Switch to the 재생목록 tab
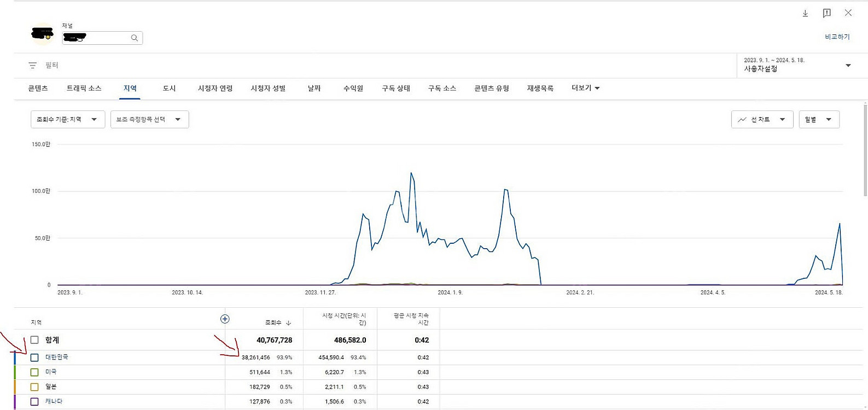Image resolution: width=868 pixels, height=410 pixels. click(x=540, y=88)
